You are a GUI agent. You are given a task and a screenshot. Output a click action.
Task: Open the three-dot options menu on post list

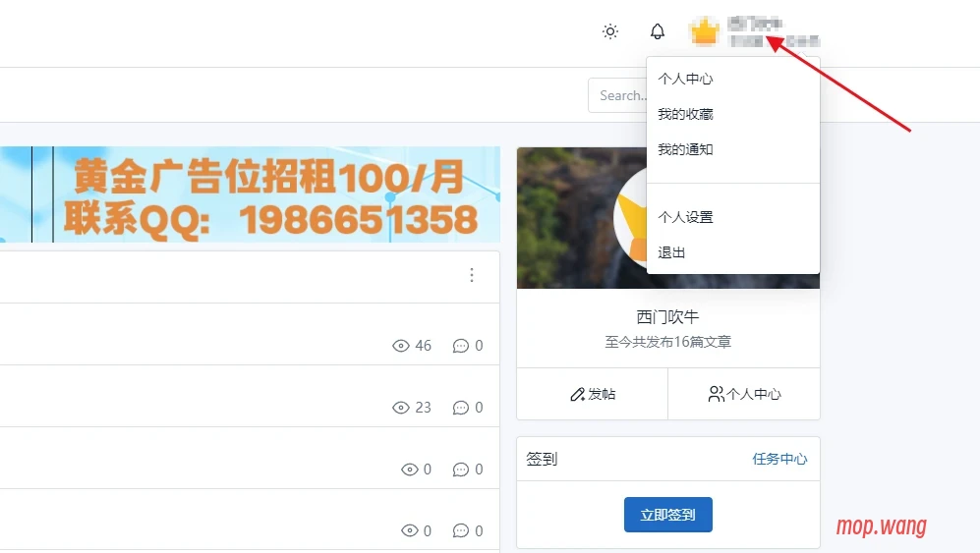point(472,275)
